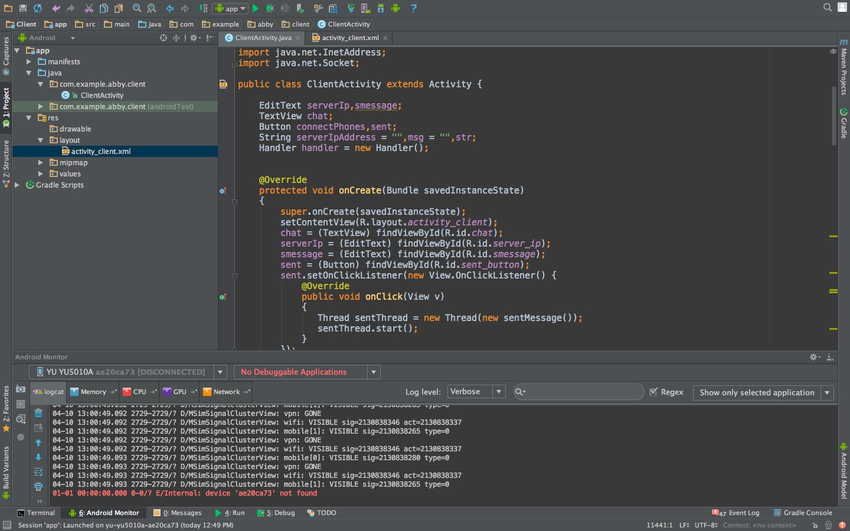Viewport: 850px width, 531px height.
Task: Collapse the layout folder in project tree
Action: pos(41,140)
